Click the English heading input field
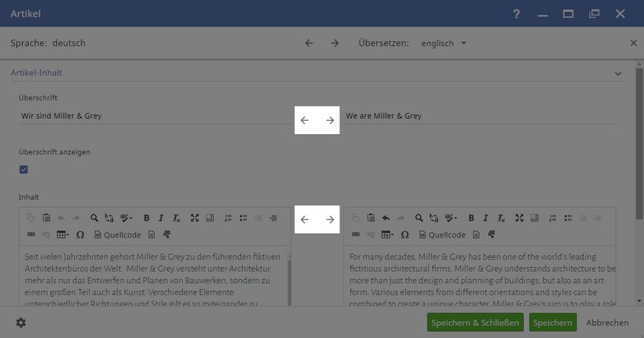 pyautogui.click(x=480, y=116)
